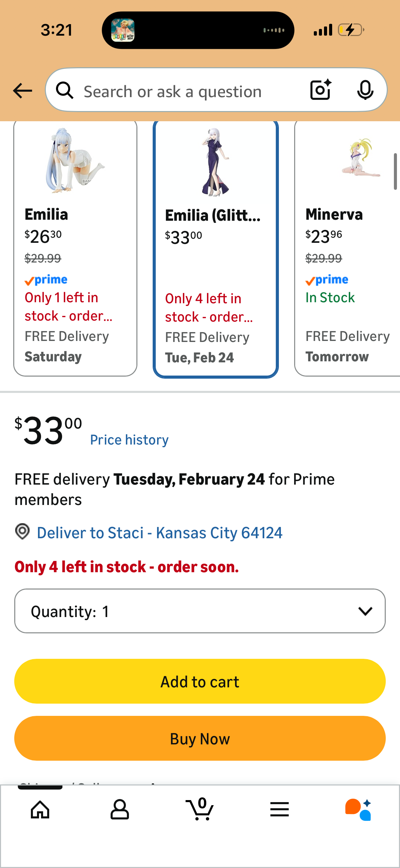Change delivery address Staci Kansas City
The image size is (400, 868).
tap(159, 533)
